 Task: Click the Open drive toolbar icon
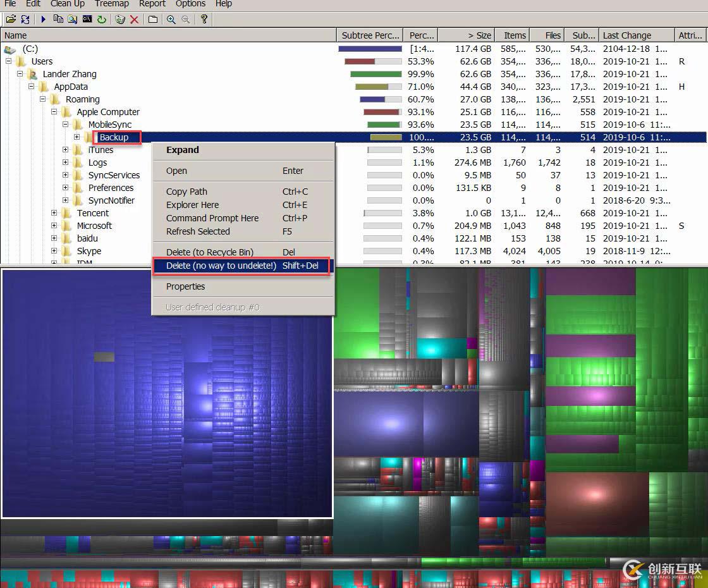(x=11, y=19)
